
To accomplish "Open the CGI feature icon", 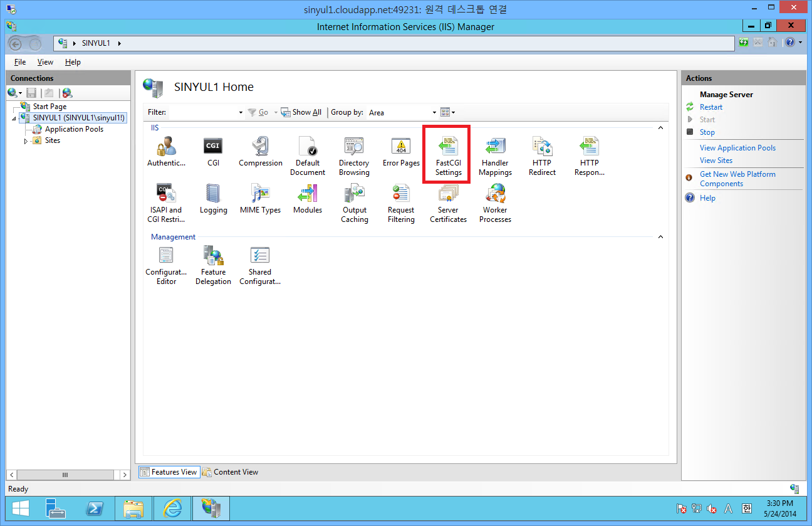I will tap(213, 152).
